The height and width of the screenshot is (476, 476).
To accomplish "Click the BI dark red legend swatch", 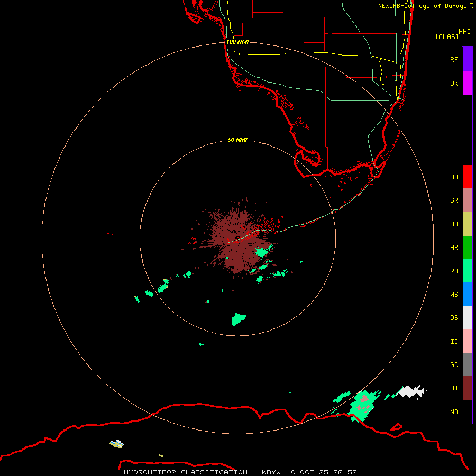I will [x=467, y=388].
